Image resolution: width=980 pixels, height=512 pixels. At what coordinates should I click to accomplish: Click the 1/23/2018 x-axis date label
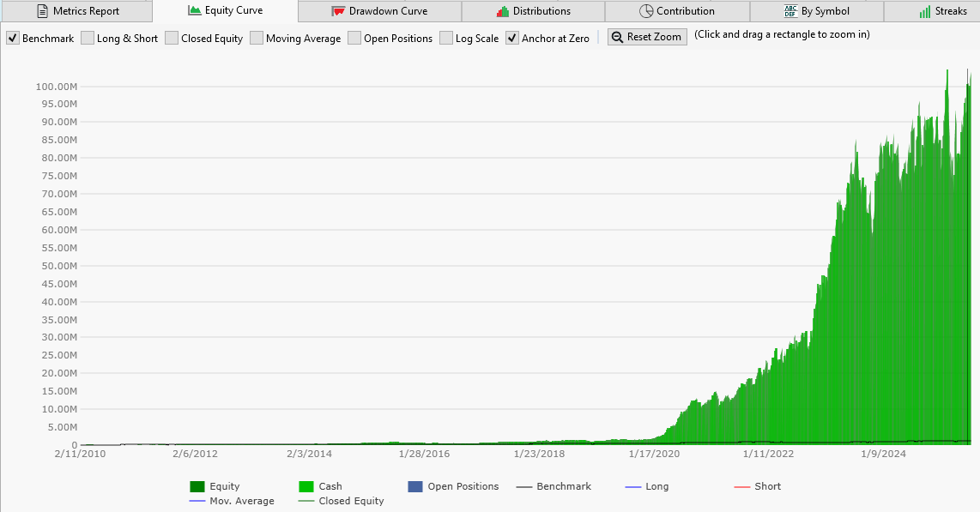click(x=540, y=454)
